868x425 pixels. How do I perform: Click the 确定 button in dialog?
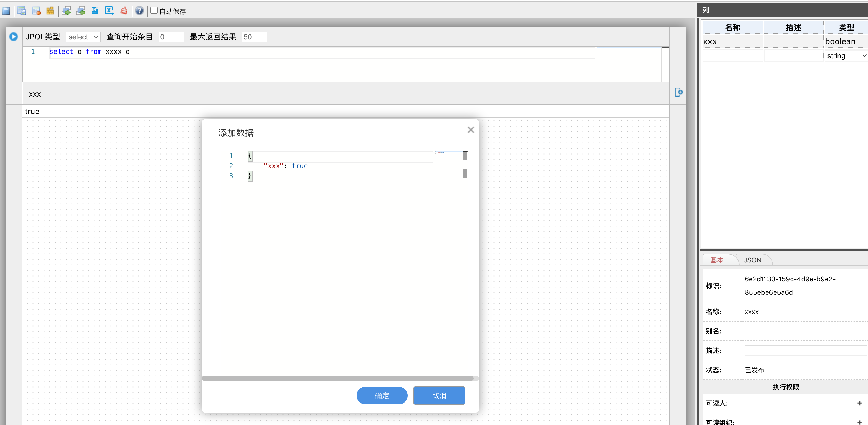point(382,396)
